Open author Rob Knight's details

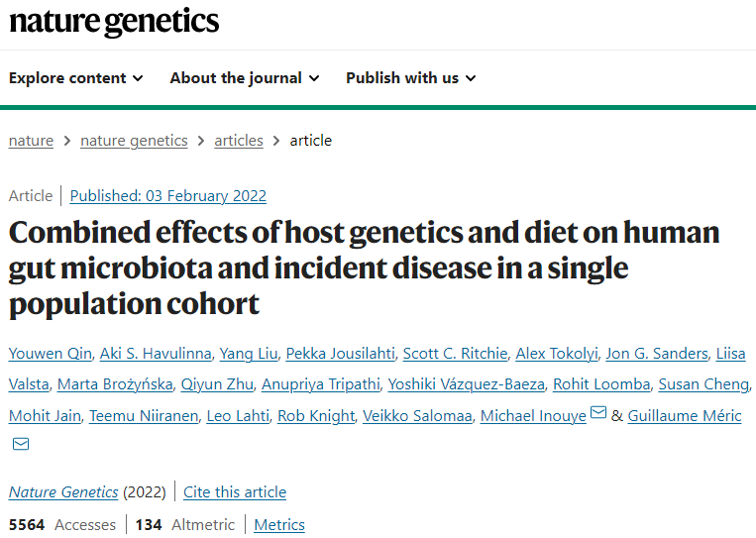[316, 416]
